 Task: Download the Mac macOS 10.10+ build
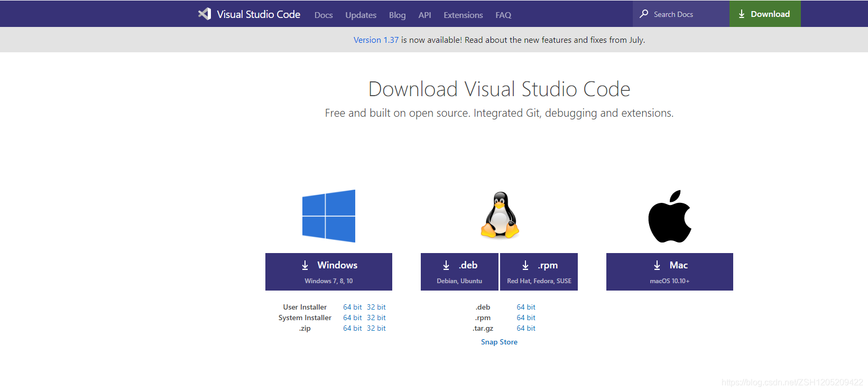pyautogui.click(x=670, y=272)
